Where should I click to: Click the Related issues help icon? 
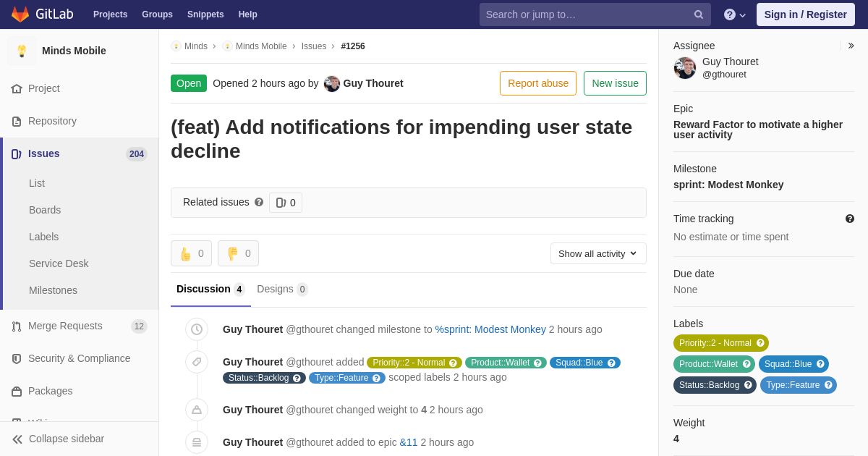[x=259, y=202]
